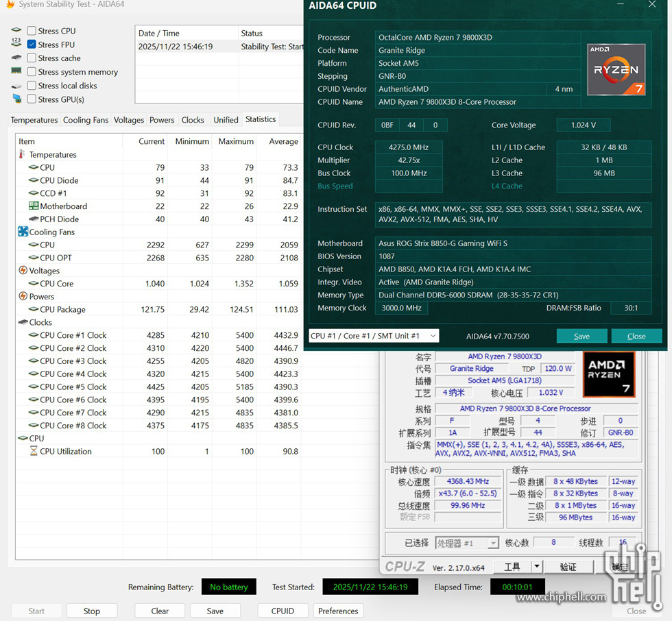The image size is (672, 621).
Task: Open the CPU #1 / Core #1 selector dropdown
Action: (374, 336)
